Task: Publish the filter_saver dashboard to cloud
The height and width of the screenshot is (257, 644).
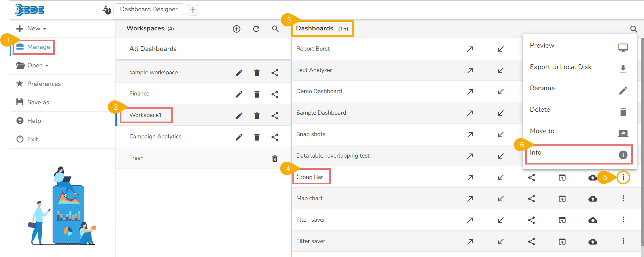Action: tap(593, 220)
